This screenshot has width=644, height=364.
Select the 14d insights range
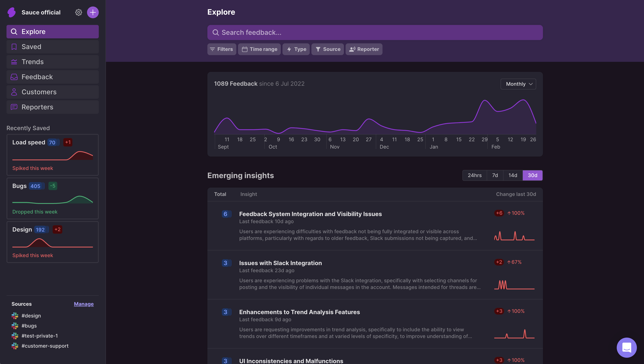(x=513, y=175)
